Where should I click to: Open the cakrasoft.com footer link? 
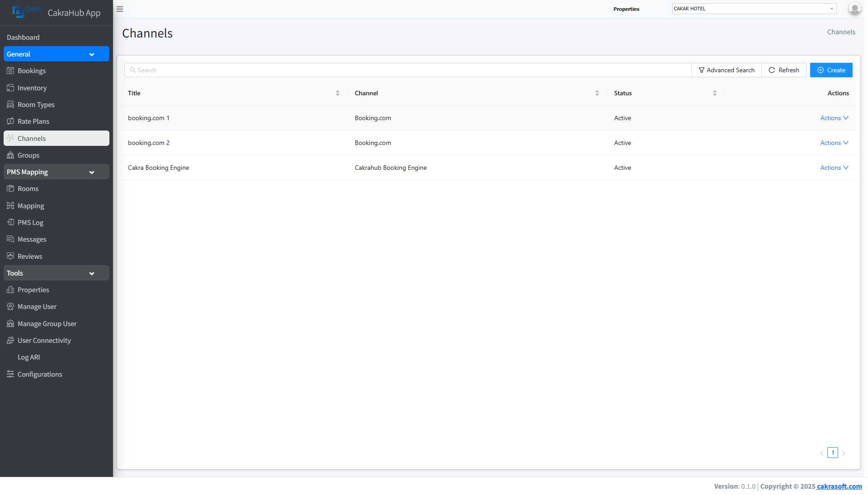(839, 486)
